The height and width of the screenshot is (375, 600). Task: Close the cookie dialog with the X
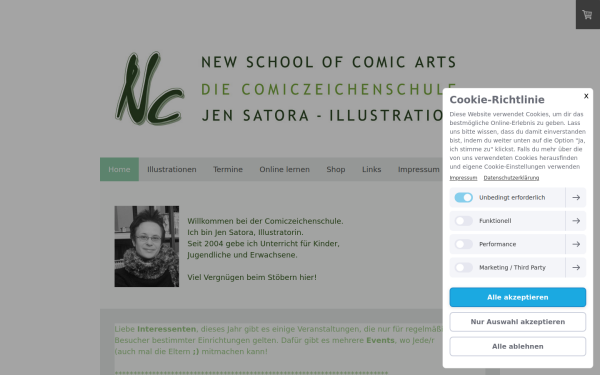pyautogui.click(x=586, y=96)
